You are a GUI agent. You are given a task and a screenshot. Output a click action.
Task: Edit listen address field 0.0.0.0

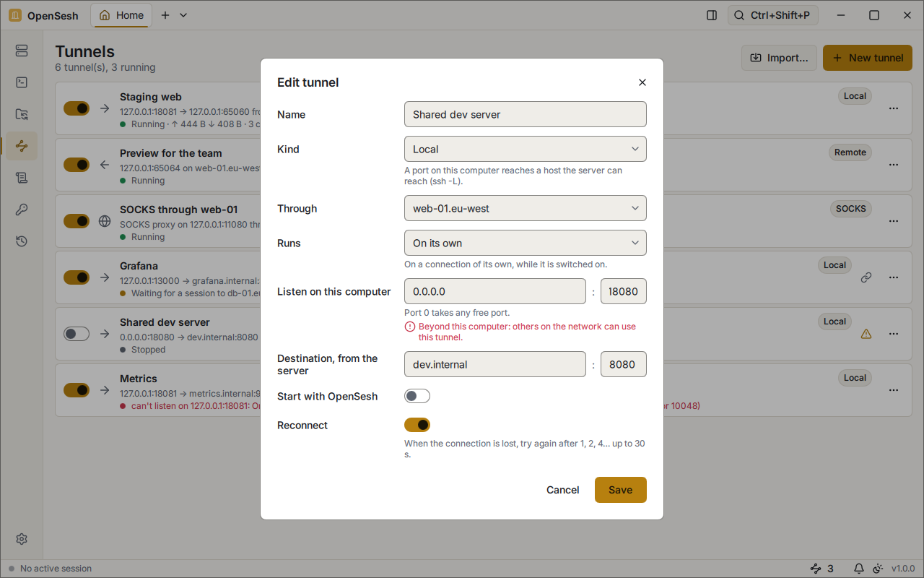495,292
